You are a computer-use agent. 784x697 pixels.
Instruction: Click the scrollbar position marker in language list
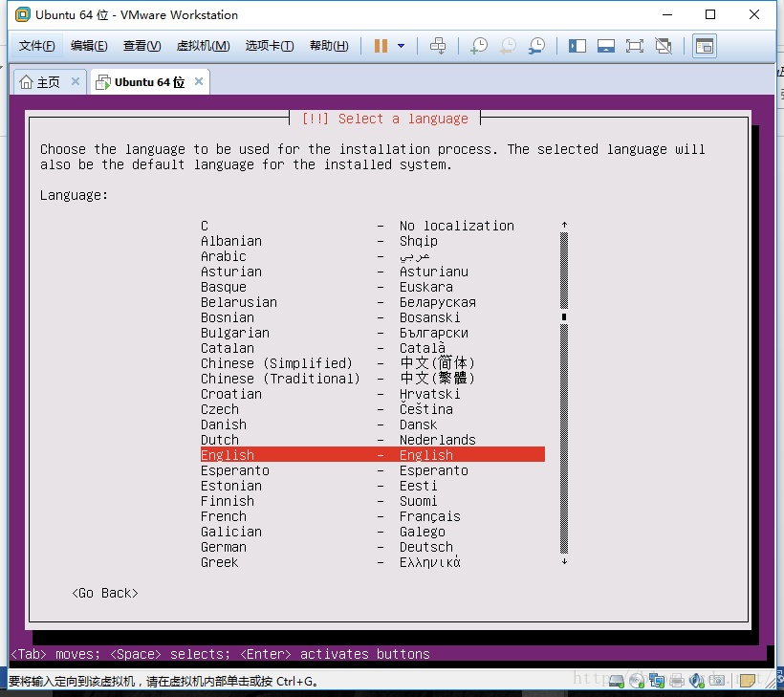coord(564,317)
